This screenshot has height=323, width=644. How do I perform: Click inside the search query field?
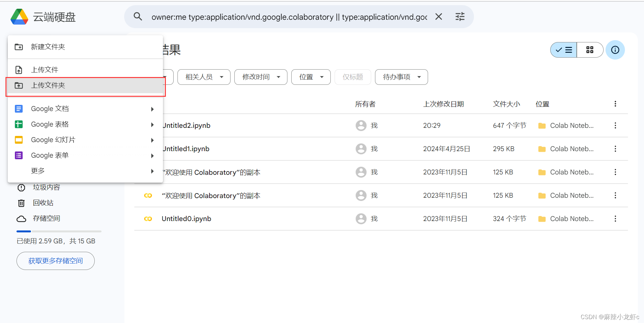289,17
